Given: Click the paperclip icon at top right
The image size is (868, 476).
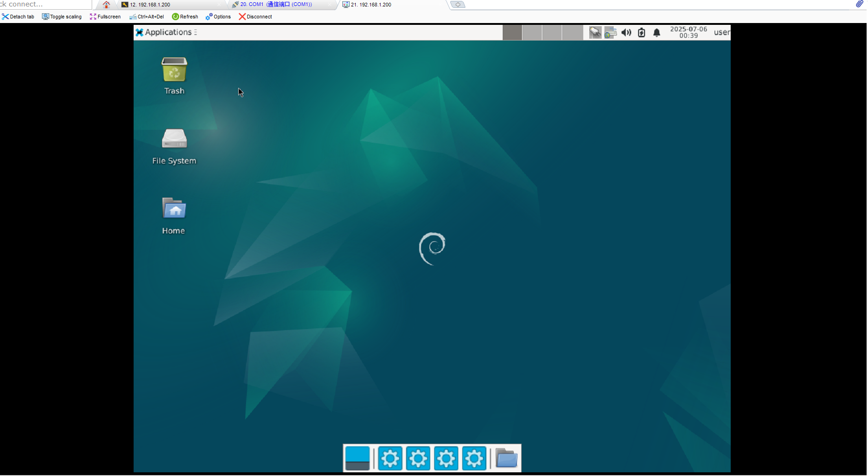Looking at the screenshot, I should 859,4.
